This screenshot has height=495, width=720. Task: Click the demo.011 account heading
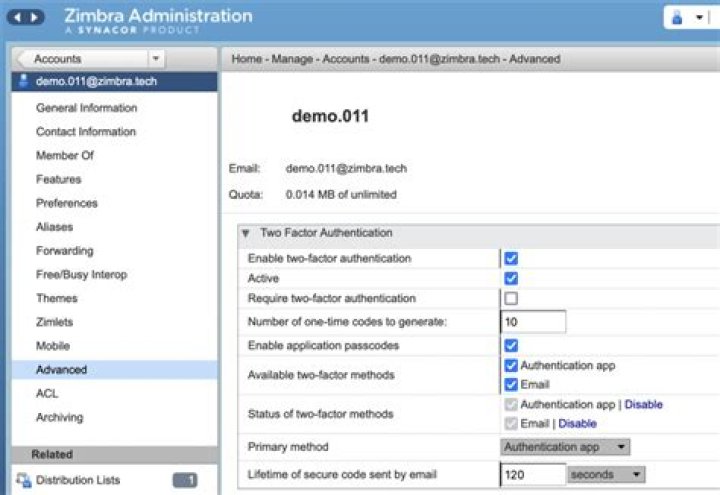330,116
